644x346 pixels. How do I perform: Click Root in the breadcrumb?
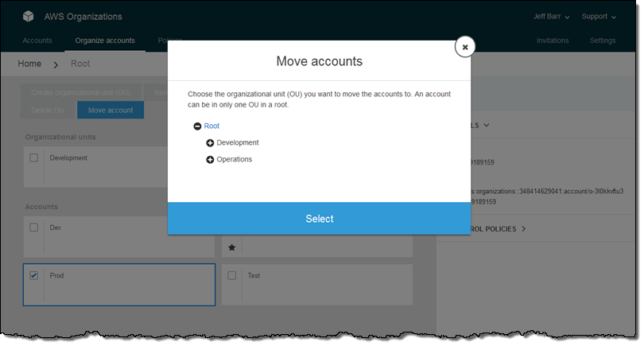pos(80,64)
